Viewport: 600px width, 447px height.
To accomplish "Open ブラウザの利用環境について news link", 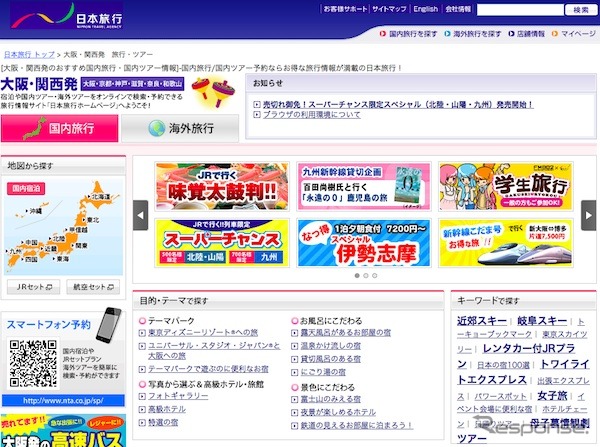I will [311, 114].
